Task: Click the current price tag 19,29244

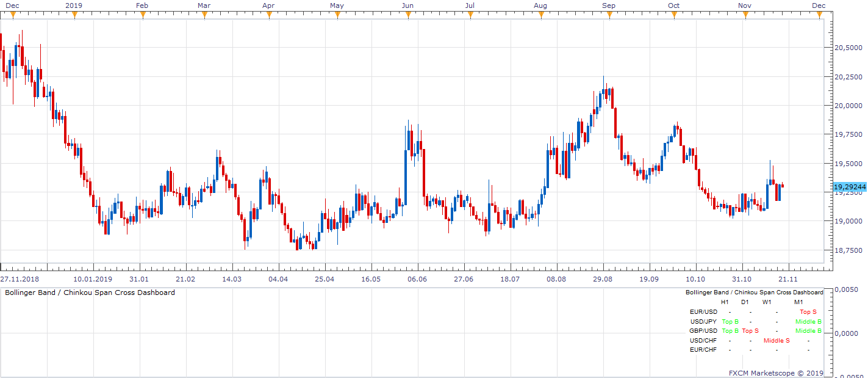Action: pos(849,187)
